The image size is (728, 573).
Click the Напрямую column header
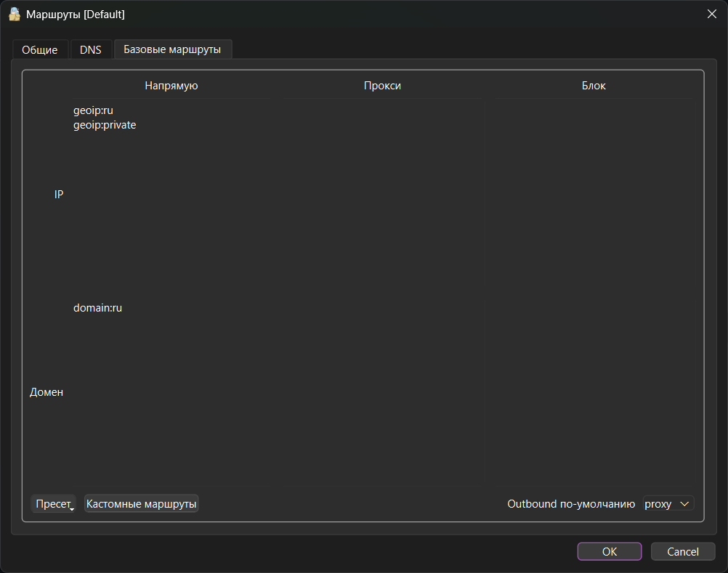coord(171,86)
